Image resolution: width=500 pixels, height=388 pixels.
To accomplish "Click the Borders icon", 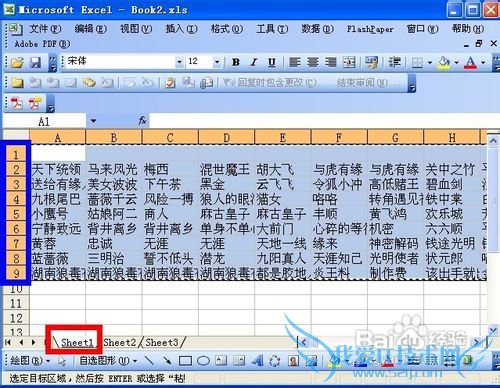I will click(x=417, y=62).
